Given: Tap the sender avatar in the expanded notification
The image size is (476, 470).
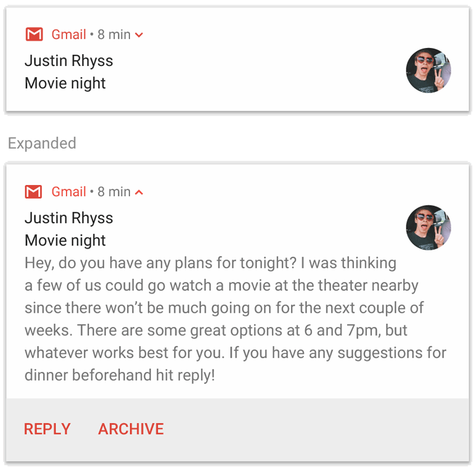Looking at the screenshot, I should coord(429,228).
